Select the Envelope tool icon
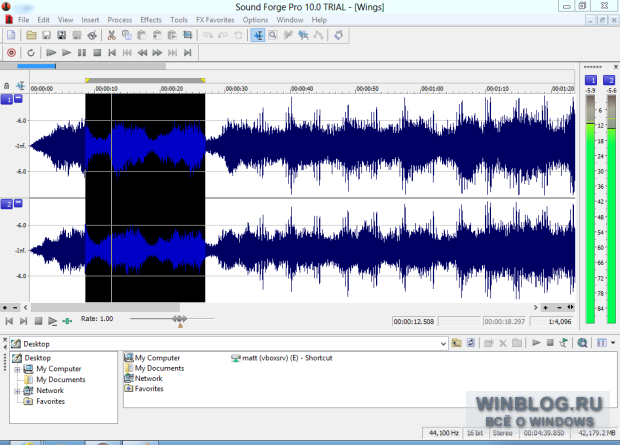This screenshot has height=445, width=620. point(318,35)
